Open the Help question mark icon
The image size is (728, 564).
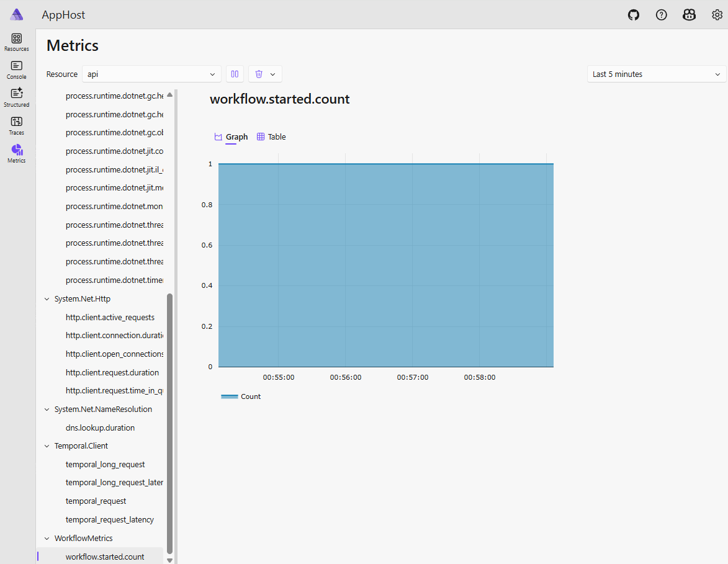(661, 15)
